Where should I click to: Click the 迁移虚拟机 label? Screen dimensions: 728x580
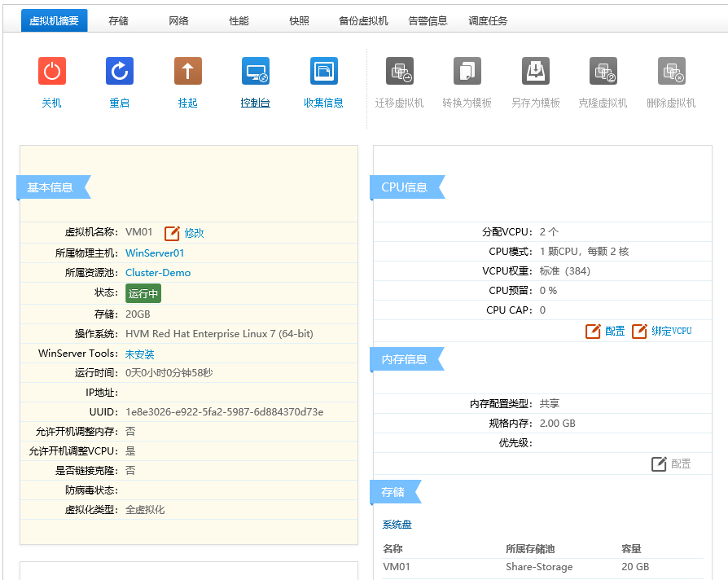click(400, 103)
